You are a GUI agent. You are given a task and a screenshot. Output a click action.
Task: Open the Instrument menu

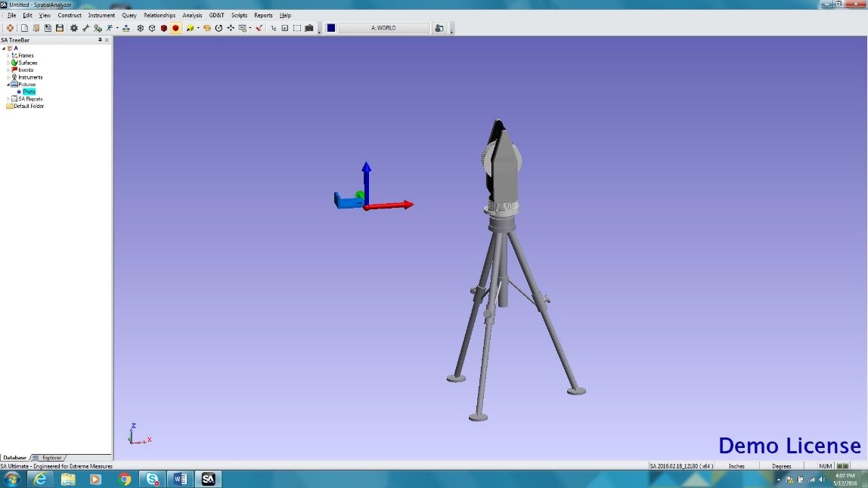pyautogui.click(x=101, y=15)
